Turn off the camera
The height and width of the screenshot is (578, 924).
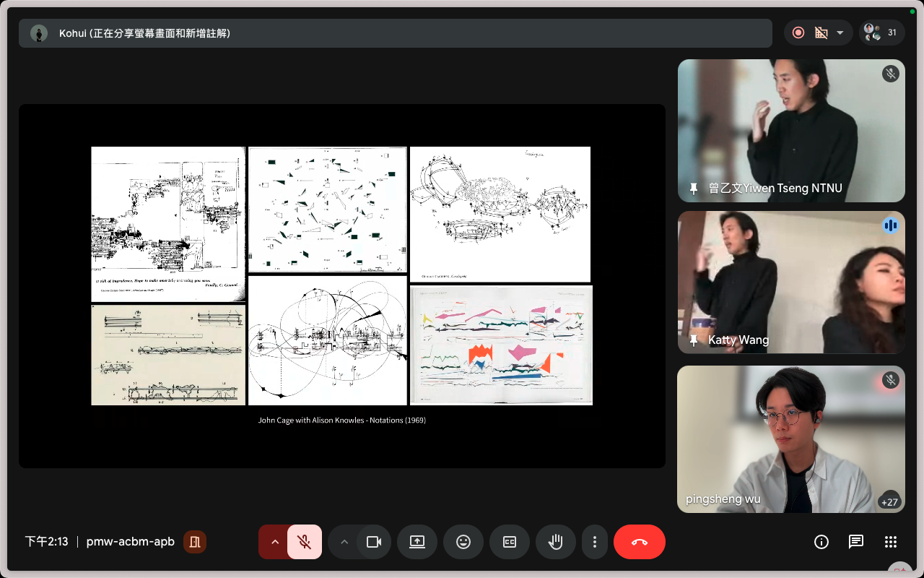[x=374, y=542]
